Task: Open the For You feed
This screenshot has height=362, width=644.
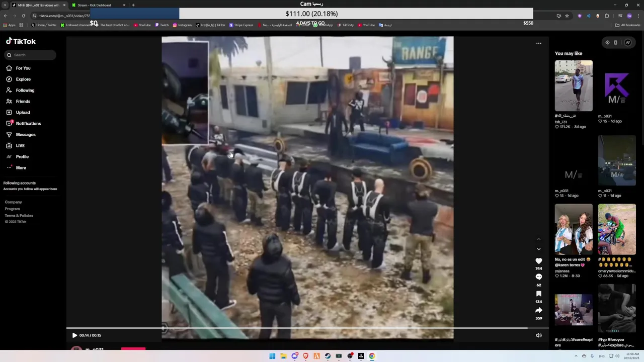Action: 19,68
